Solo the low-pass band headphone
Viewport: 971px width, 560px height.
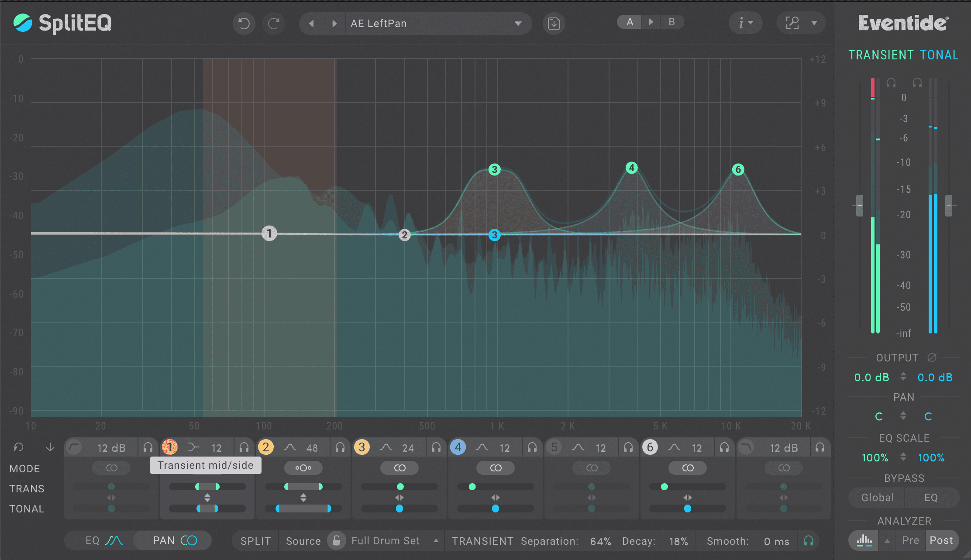point(820,447)
